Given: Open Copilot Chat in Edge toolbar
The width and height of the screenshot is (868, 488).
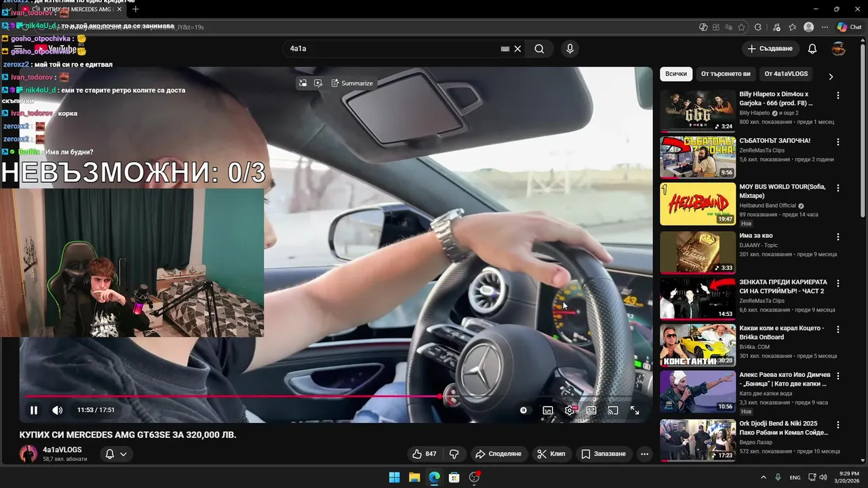Looking at the screenshot, I should coord(849,27).
